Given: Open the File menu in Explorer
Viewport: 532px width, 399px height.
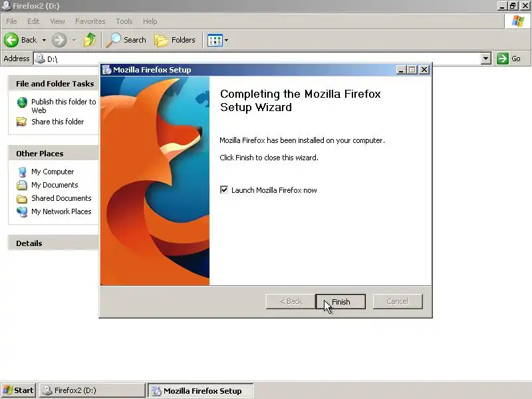Looking at the screenshot, I should click(x=11, y=21).
